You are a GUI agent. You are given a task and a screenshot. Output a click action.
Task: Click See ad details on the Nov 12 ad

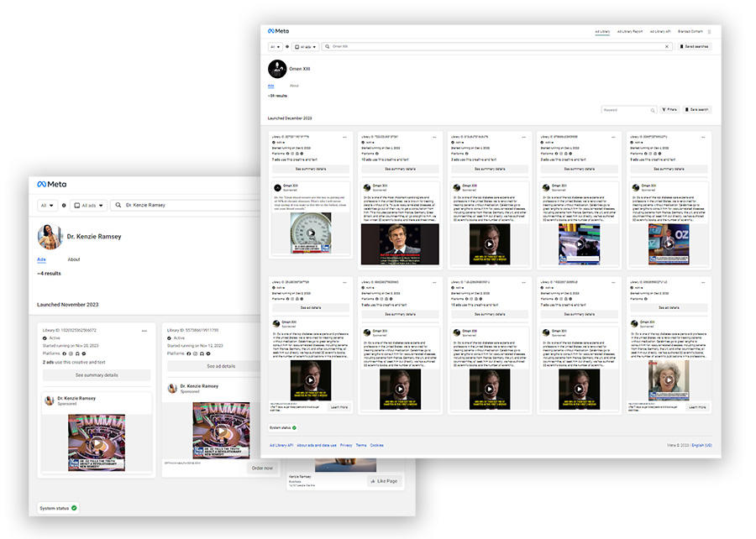[221, 366]
